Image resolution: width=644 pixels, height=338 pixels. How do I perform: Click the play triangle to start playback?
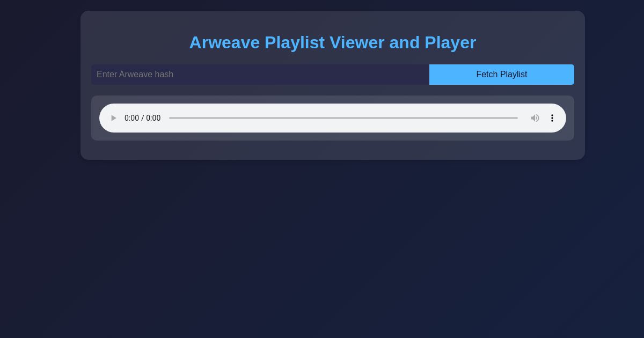pyautogui.click(x=113, y=118)
